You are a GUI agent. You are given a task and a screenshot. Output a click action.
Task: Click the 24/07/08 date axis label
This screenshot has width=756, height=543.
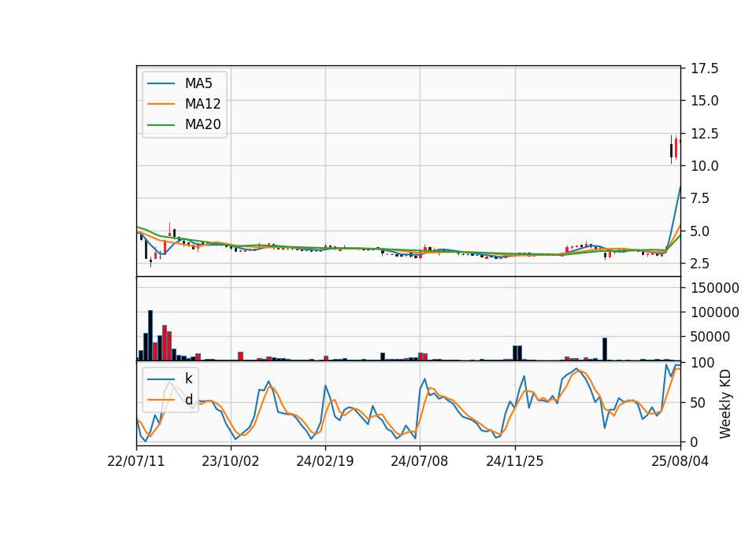[x=420, y=461]
